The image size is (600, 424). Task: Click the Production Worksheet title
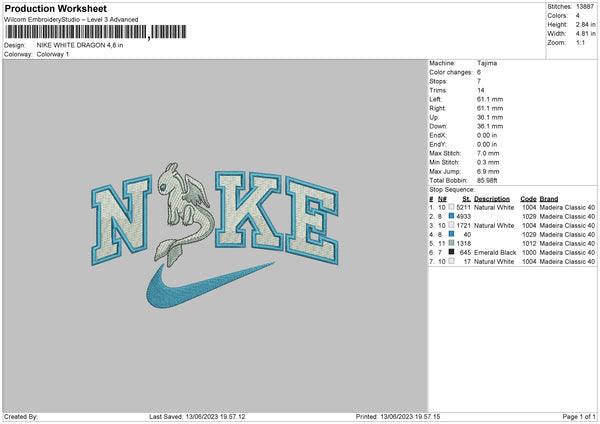55,8
